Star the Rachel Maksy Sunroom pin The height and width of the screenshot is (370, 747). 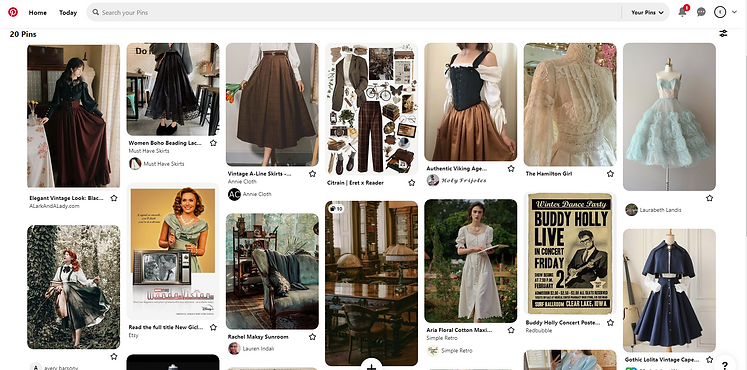[313, 337]
